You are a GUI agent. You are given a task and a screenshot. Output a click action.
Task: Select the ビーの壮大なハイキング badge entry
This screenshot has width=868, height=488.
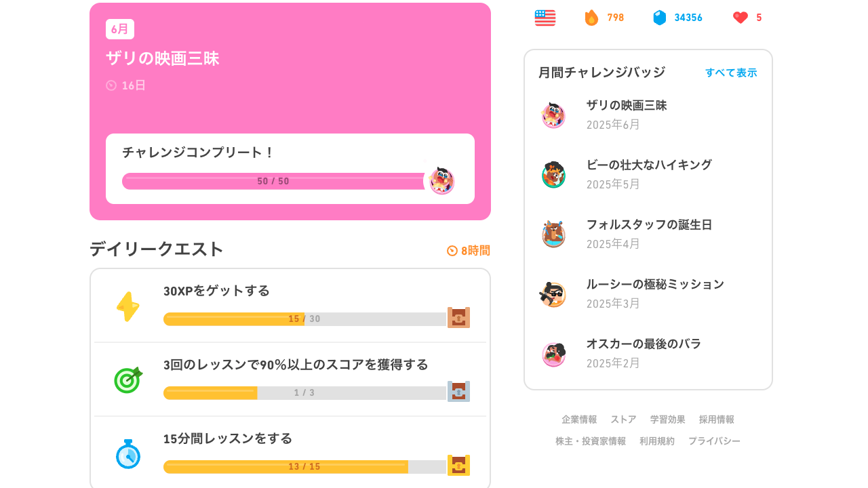(648, 175)
